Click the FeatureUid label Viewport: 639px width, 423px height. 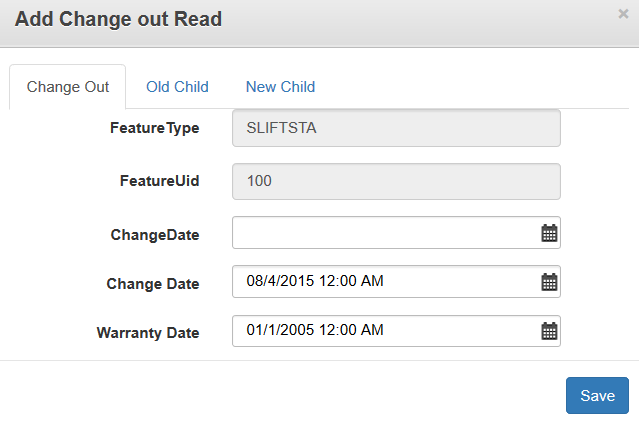pos(159,181)
